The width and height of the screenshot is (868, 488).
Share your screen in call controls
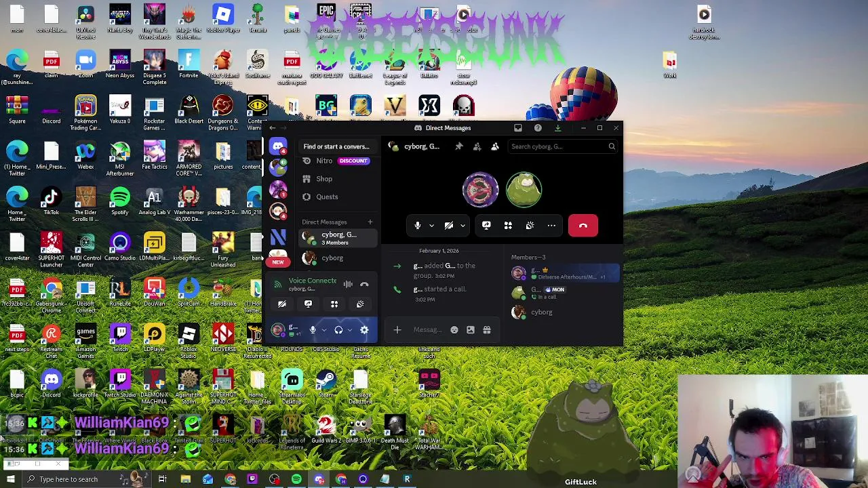tap(486, 226)
